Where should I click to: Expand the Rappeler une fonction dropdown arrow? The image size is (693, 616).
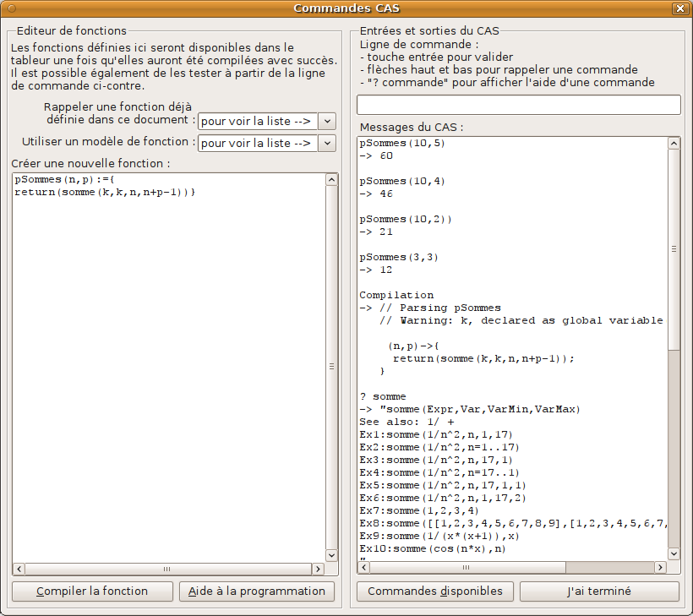(328, 122)
